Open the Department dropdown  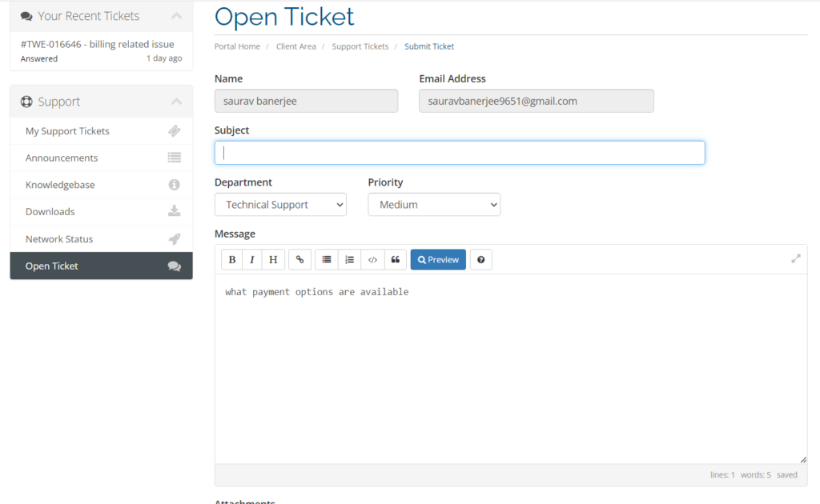pos(279,204)
